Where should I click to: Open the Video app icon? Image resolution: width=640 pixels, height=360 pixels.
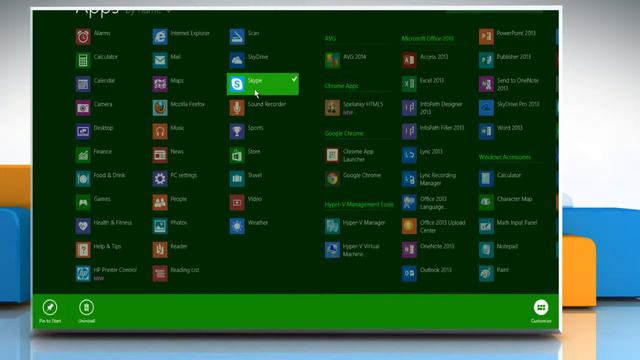pos(237,202)
